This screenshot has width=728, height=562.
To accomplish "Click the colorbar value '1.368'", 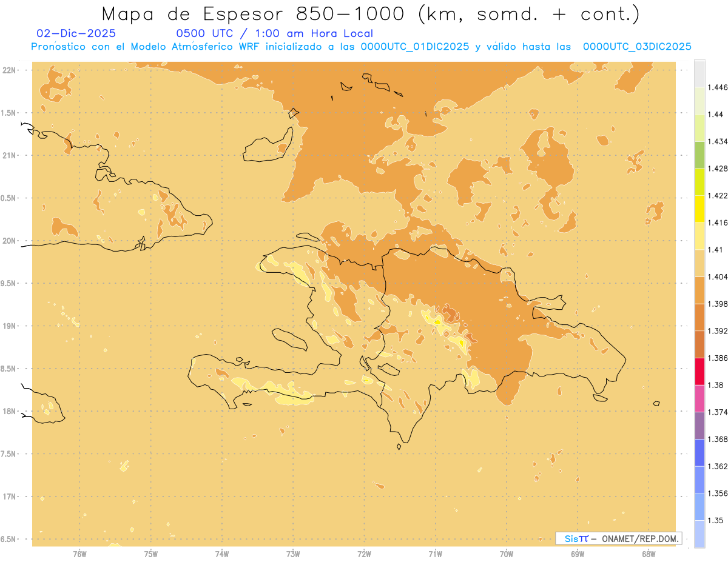I will tap(718, 439).
